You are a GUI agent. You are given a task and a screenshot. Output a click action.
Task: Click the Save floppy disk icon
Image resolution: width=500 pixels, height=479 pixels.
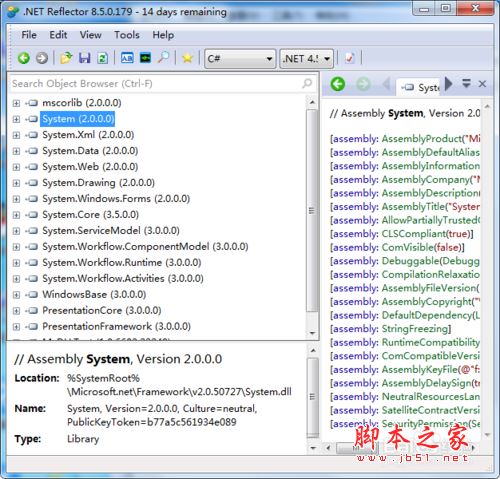84,58
